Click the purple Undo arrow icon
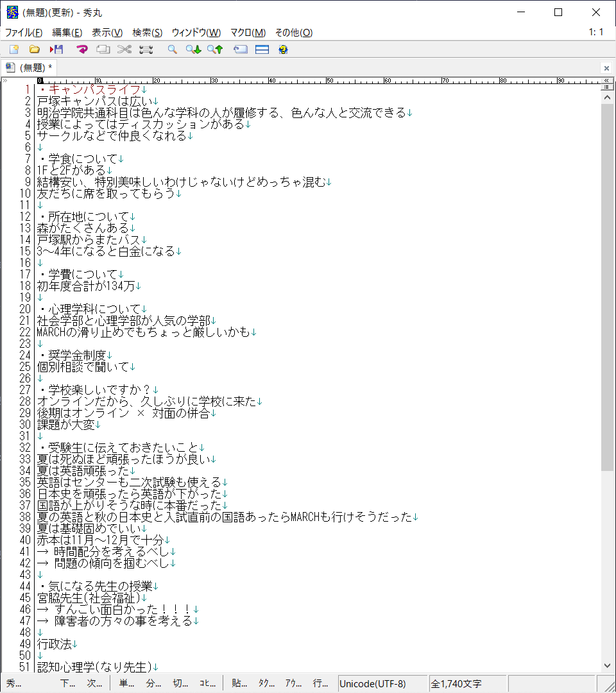Screen dimensions: 616x693 point(81,49)
